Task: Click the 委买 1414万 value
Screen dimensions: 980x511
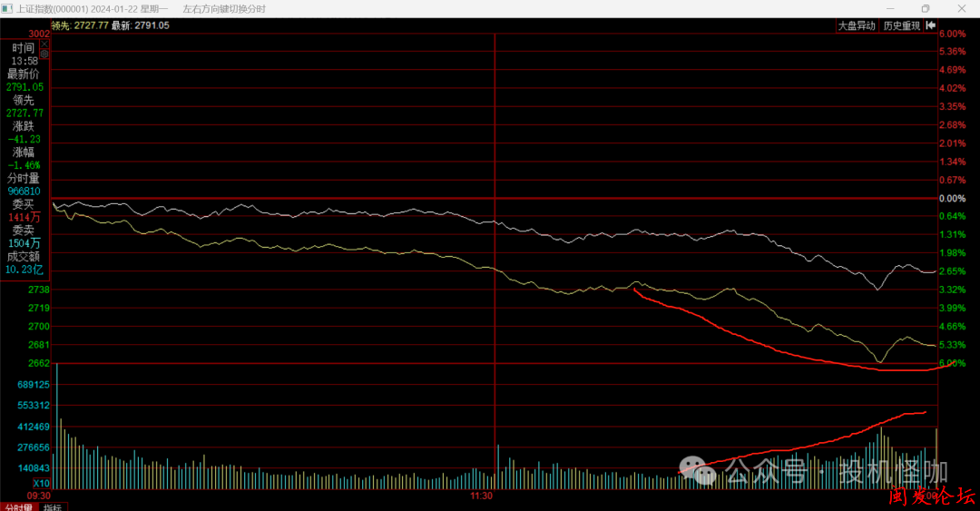Action: click(x=24, y=217)
